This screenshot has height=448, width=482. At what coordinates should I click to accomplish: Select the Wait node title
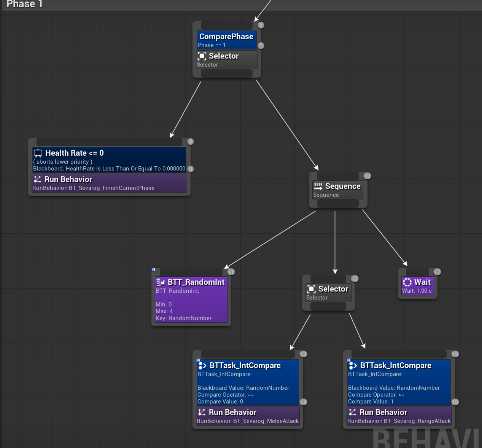coord(422,282)
